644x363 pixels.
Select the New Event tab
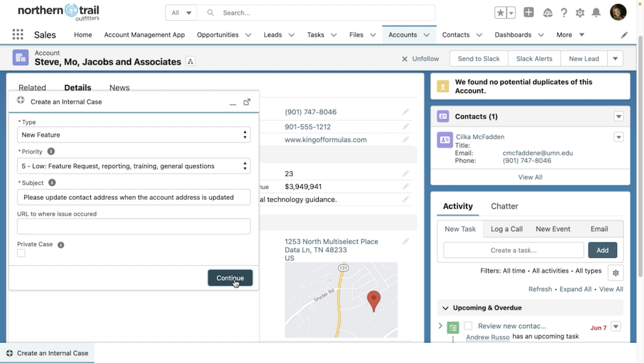[553, 229]
